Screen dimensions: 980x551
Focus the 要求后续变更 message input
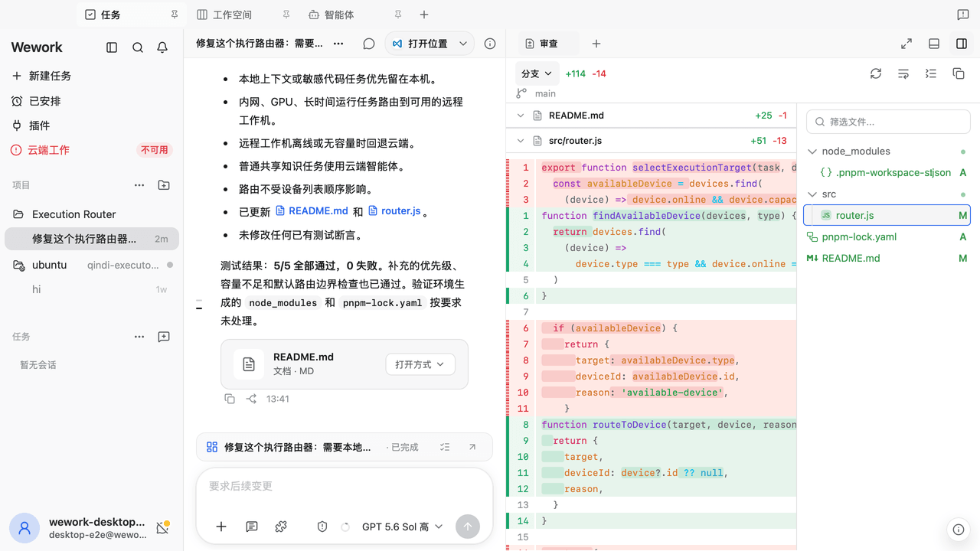click(345, 487)
